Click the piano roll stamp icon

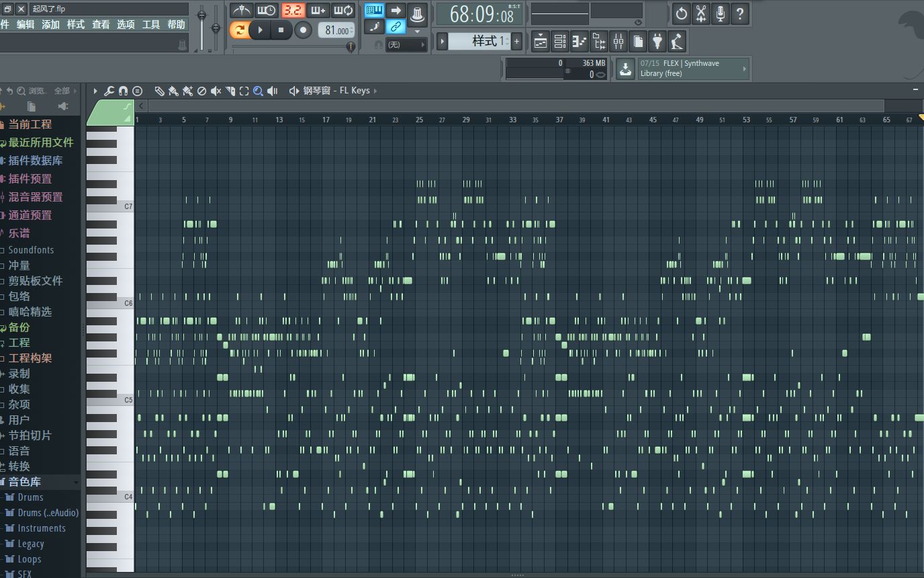138,91
